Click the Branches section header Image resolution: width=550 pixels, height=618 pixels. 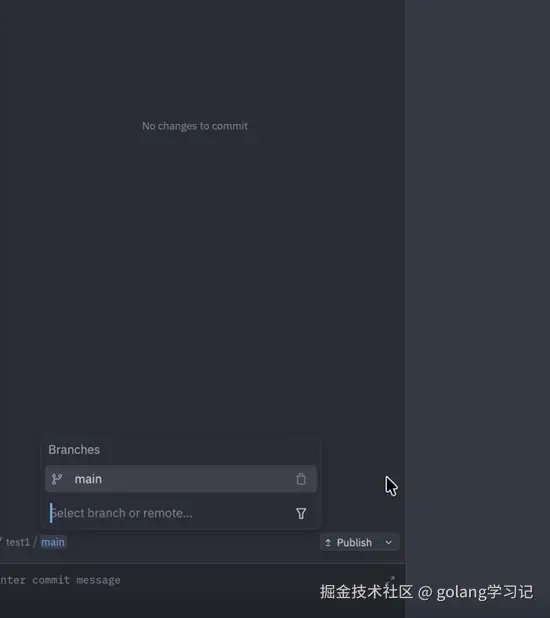click(x=74, y=450)
